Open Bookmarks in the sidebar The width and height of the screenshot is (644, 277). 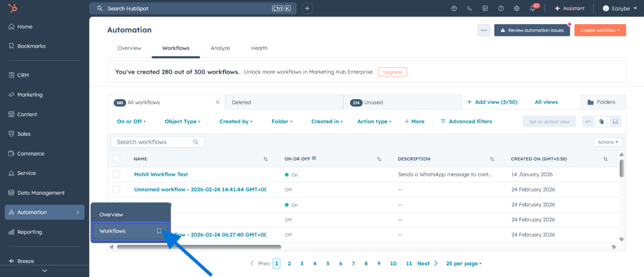click(x=27, y=46)
